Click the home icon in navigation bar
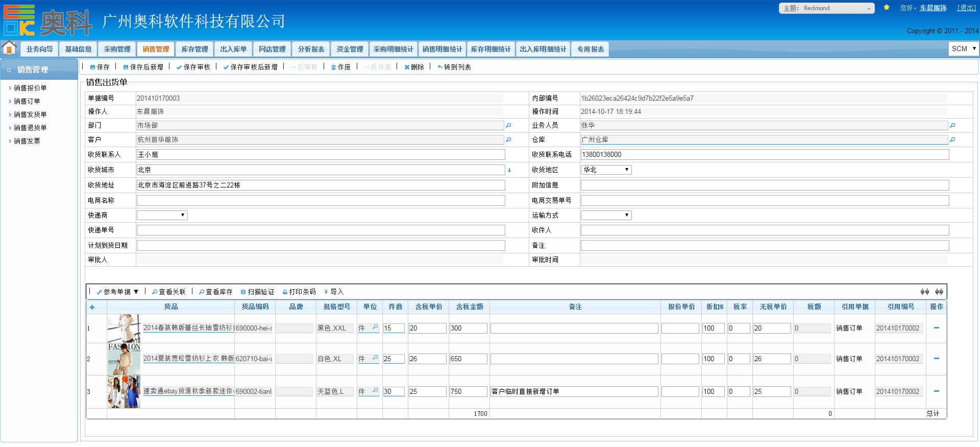Image resolution: width=980 pixels, height=447 pixels. [9, 48]
